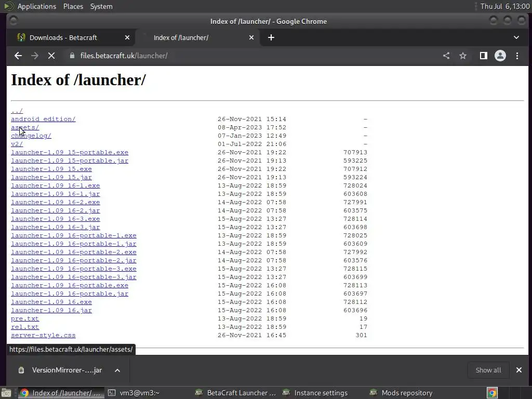Open the pre.txt file link
Image resolution: width=532 pixels, height=399 pixels.
click(x=25, y=318)
